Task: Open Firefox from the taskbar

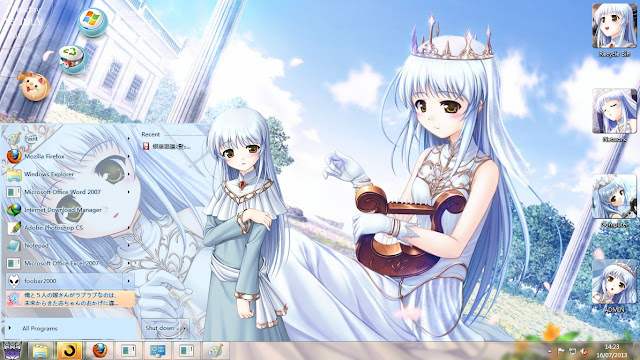Action: (100, 351)
